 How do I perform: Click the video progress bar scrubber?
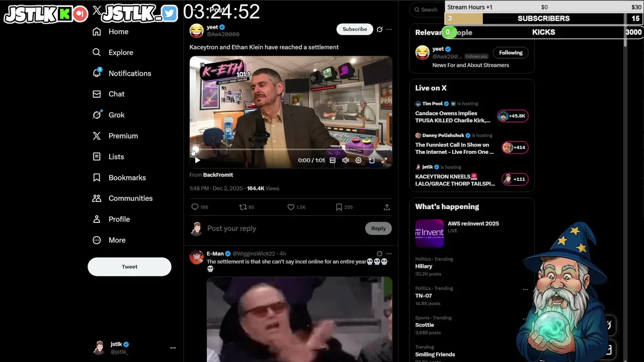(195, 150)
